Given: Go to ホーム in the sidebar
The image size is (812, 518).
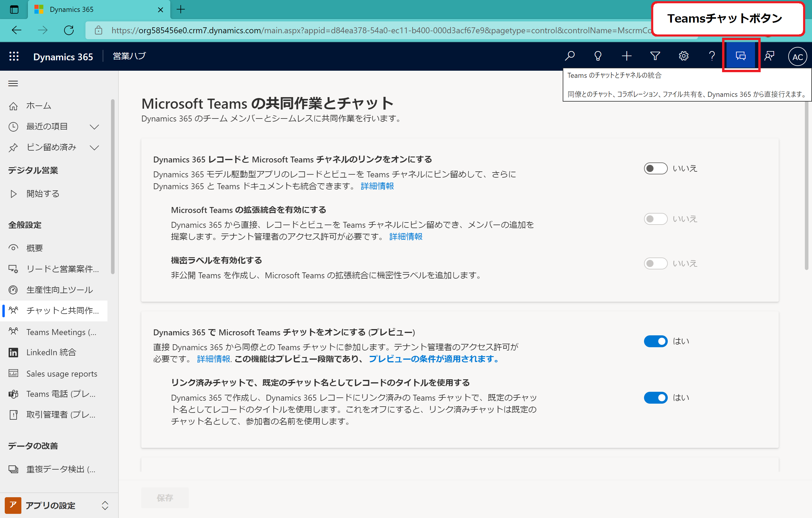Looking at the screenshot, I should click(54, 106).
